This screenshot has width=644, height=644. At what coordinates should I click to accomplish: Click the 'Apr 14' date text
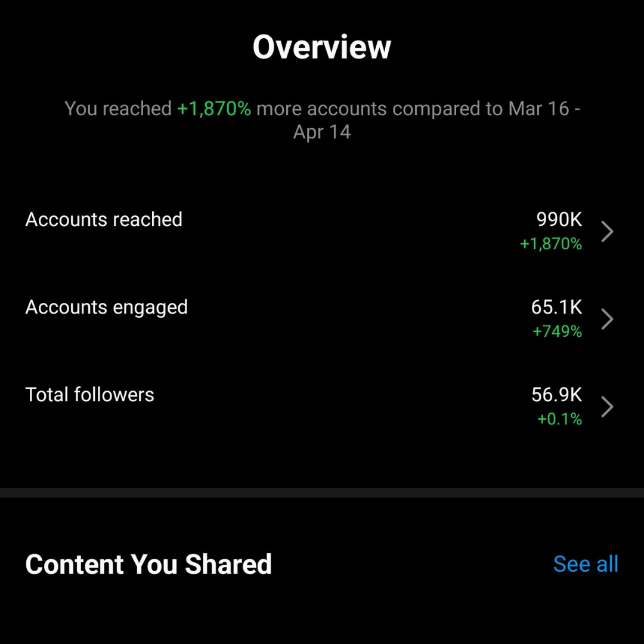[x=322, y=132]
